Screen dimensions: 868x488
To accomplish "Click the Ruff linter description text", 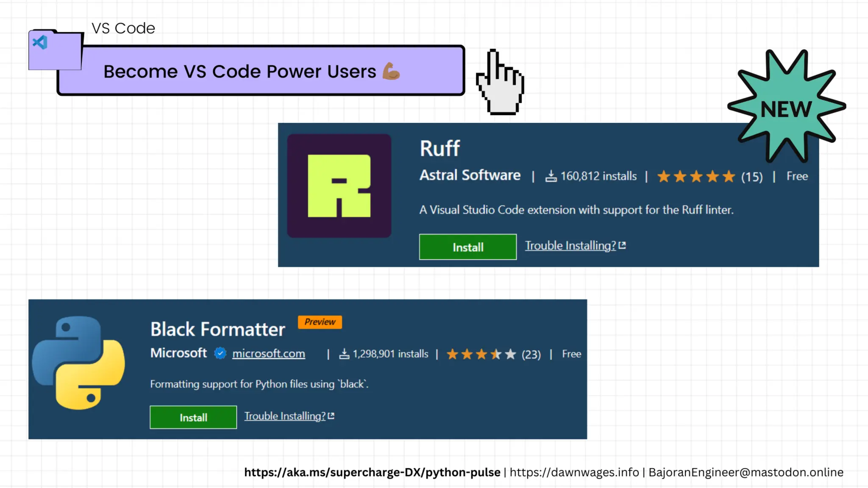I will coord(576,210).
